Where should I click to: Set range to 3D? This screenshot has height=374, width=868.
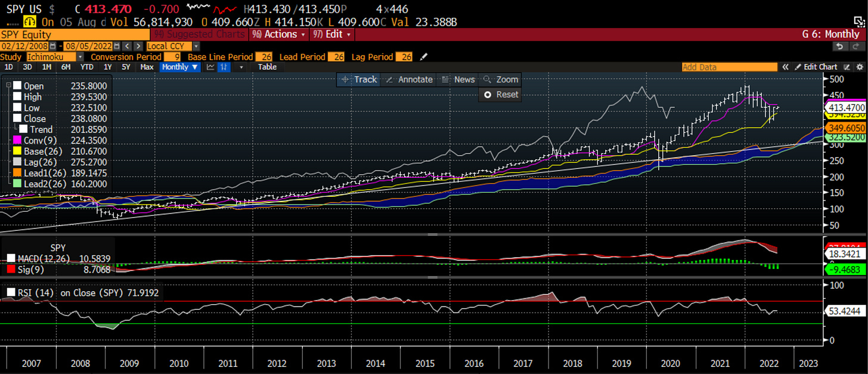pyautogui.click(x=27, y=67)
